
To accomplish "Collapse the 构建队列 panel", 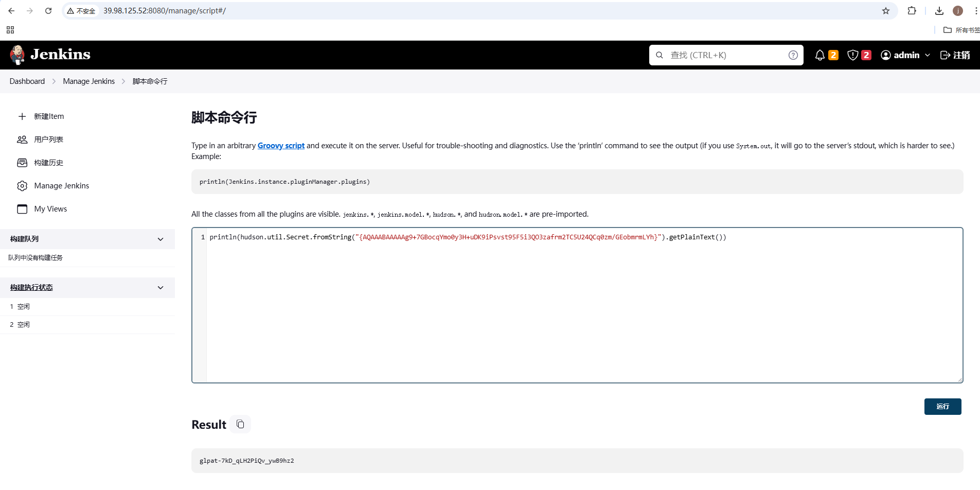I will pyautogui.click(x=161, y=239).
